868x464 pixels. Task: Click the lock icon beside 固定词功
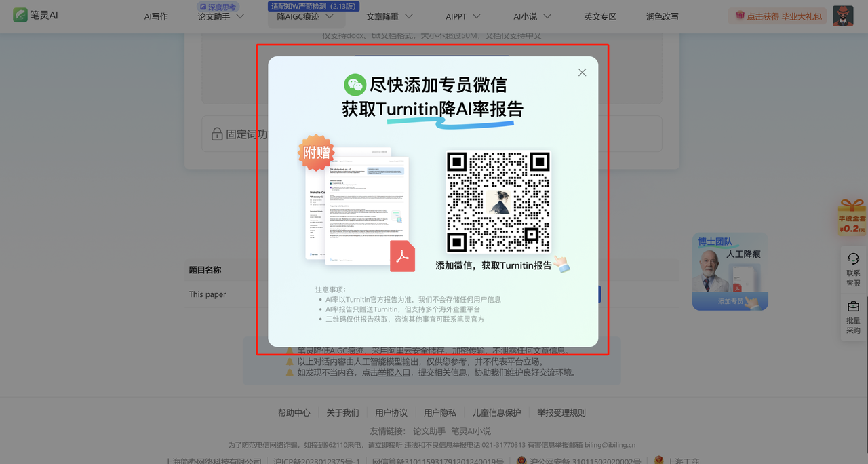click(x=217, y=134)
